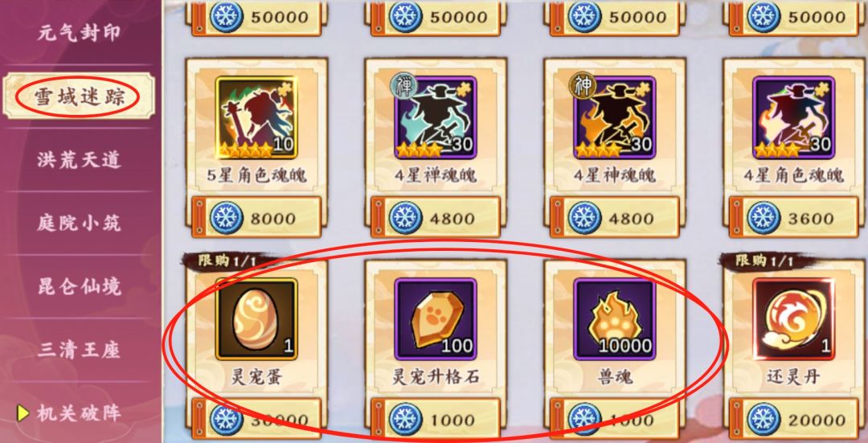Viewport: 868px width, 443px height.
Task: Switch to the 元气封印 tab
Action: click(x=79, y=33)
